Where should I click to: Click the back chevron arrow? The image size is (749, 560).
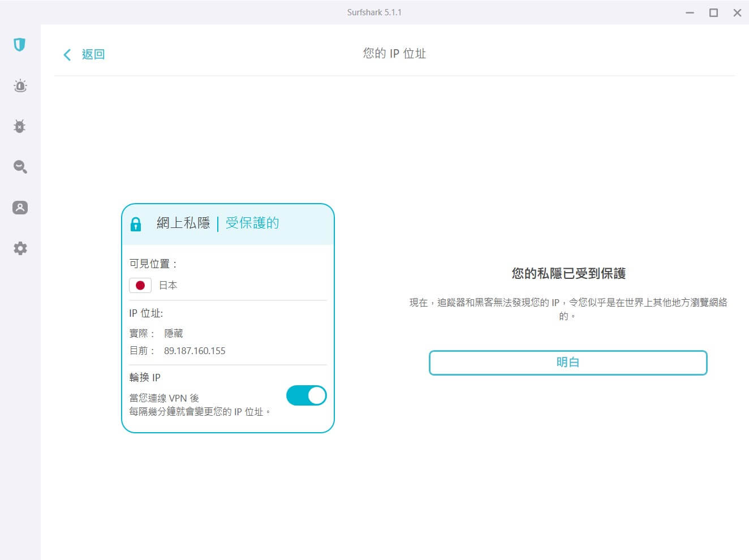[67, 54]
